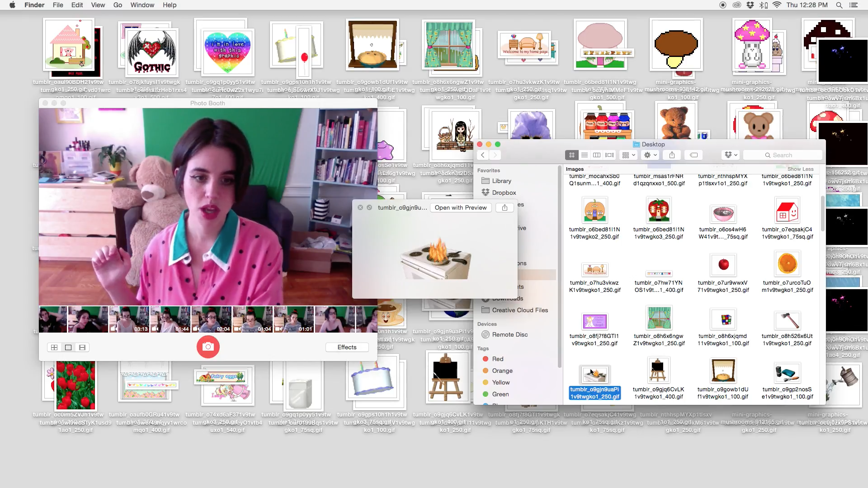This screenshot has width=868, height=488.
Task: Open the Window menu
Action: coord(142,5)
